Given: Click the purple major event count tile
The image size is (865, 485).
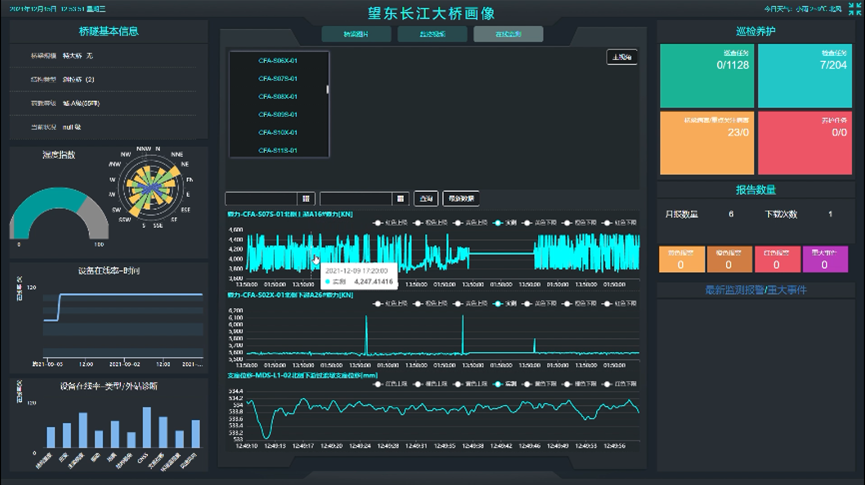Looking at the screenshot, I should click(x=824, y=260).
